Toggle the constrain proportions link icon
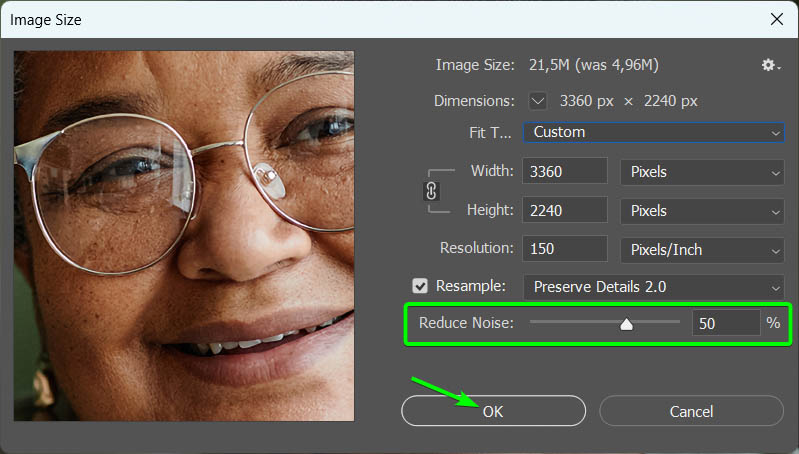This screenshot has width=799, height=454. (431, 191)
